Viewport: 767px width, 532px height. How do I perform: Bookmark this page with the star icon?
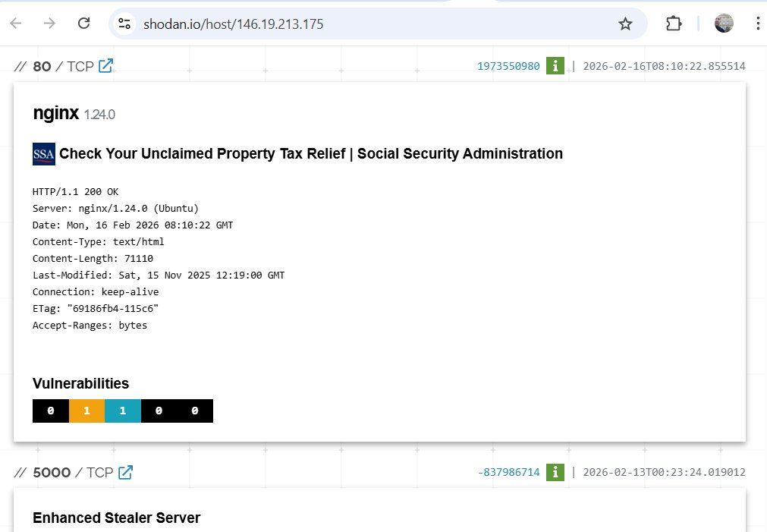coord(625,24)
